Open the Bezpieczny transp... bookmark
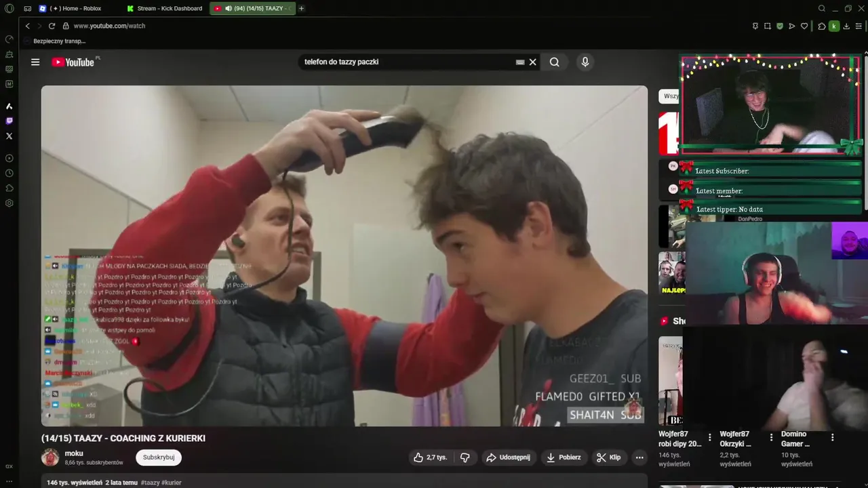Screen dimensions: 868x488 [54, 41]
